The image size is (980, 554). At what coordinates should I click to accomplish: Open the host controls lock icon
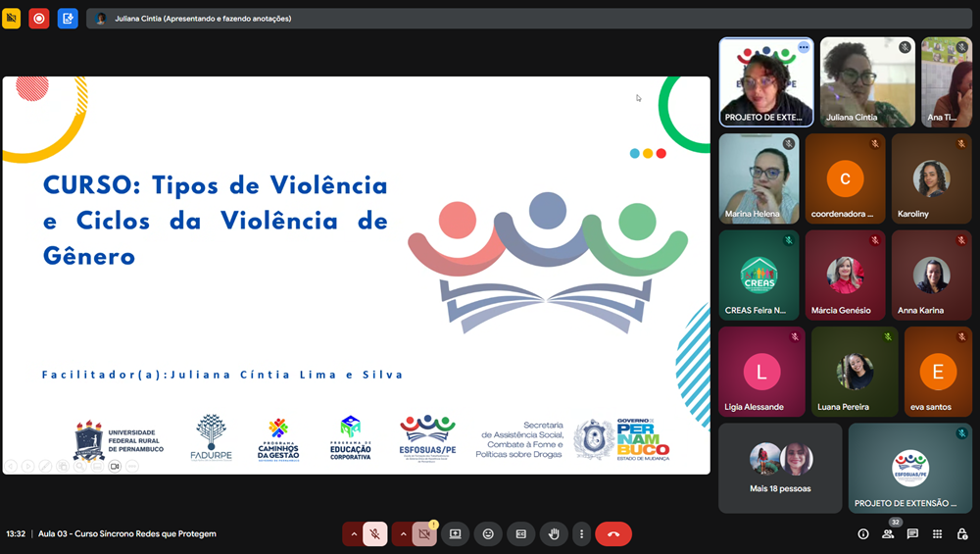click(x=962, y=534)
